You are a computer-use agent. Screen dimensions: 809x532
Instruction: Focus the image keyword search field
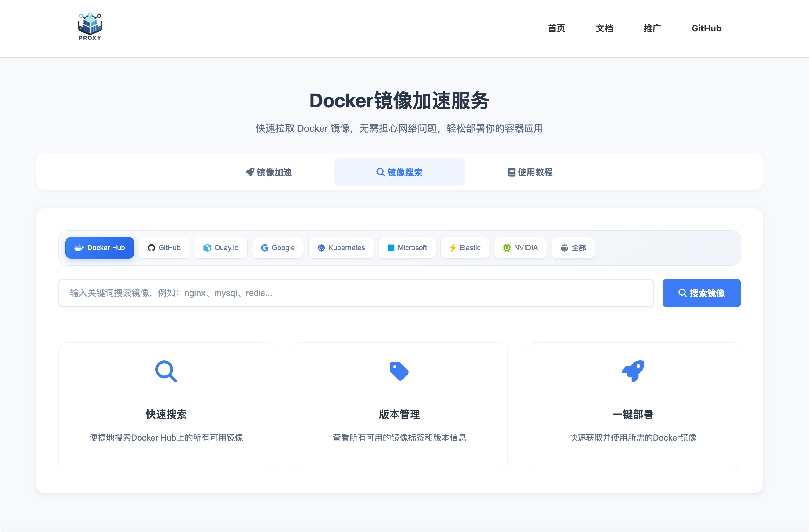[356, 293]
